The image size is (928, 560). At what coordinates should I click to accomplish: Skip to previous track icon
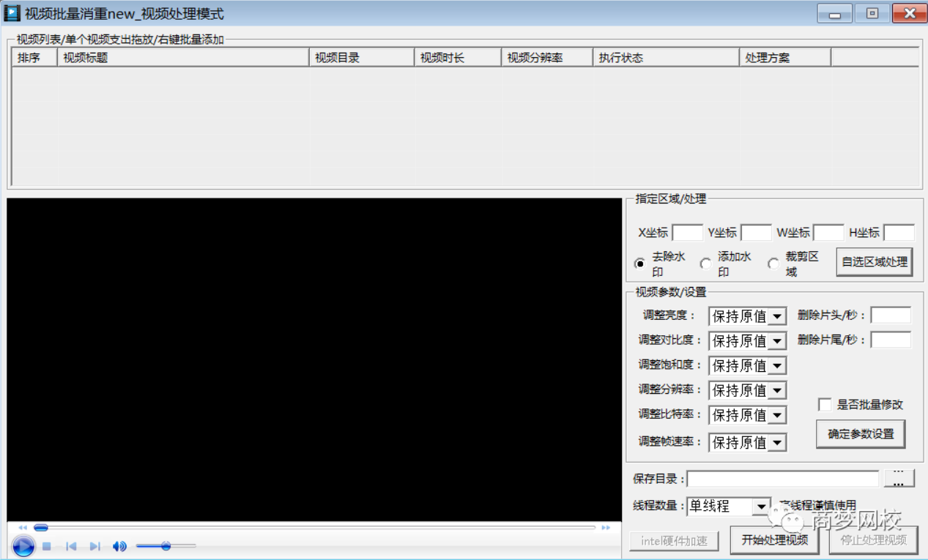(71, 546)
